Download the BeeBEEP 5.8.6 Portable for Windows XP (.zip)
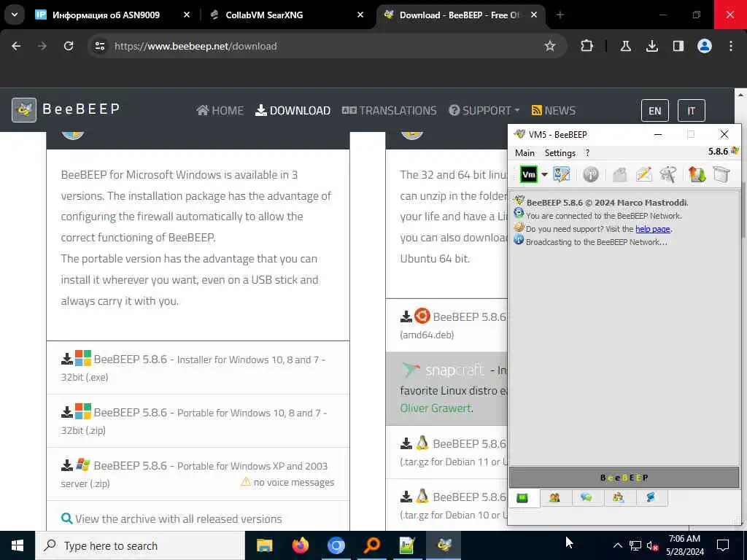The image size is (747, 560). click(x=198, y=474)
